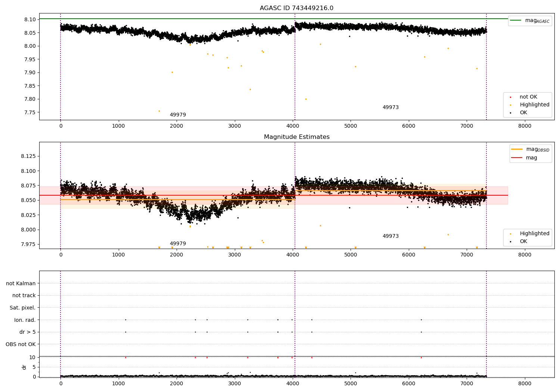Click the "OBS not OK" row label
This screenshot has width=560, height=392.
point(21,344)
